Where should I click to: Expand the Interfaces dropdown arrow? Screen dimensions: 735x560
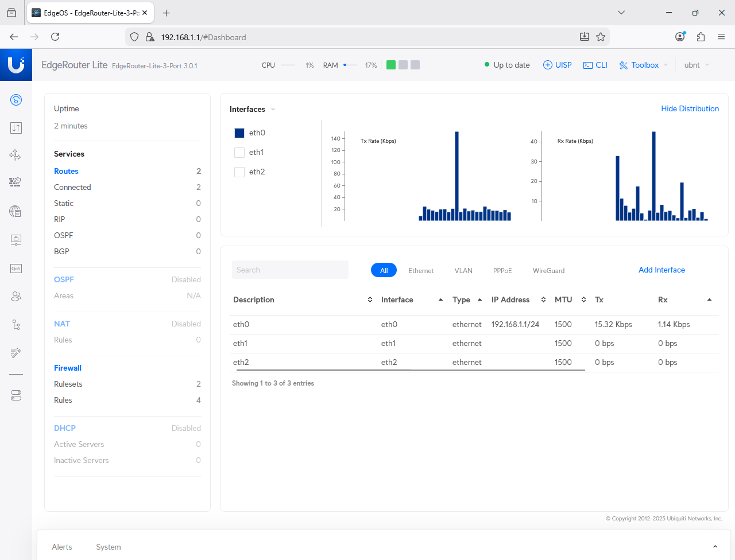click(x=273, y=110)
